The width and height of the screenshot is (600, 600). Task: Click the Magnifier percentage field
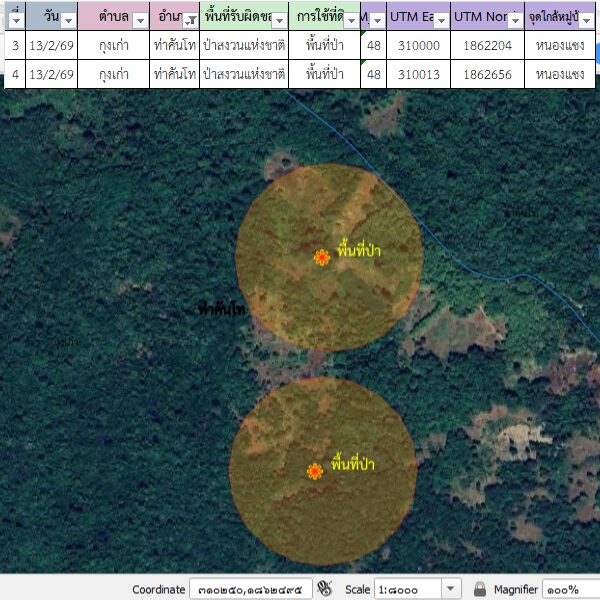(x=570, y=589)
